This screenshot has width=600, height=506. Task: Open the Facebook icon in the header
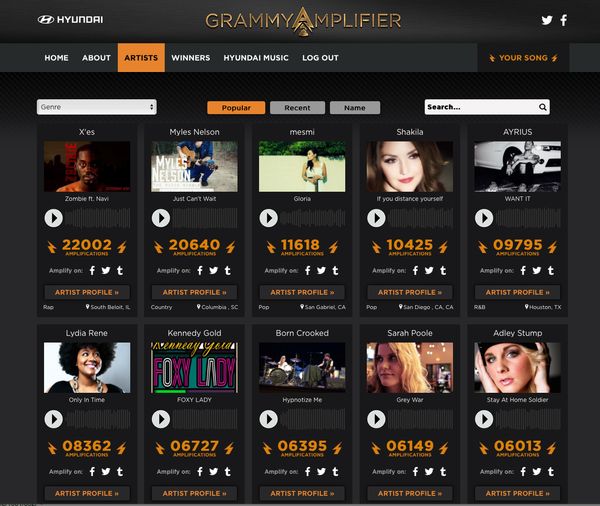pyautogui.click(x=564, y=20)
